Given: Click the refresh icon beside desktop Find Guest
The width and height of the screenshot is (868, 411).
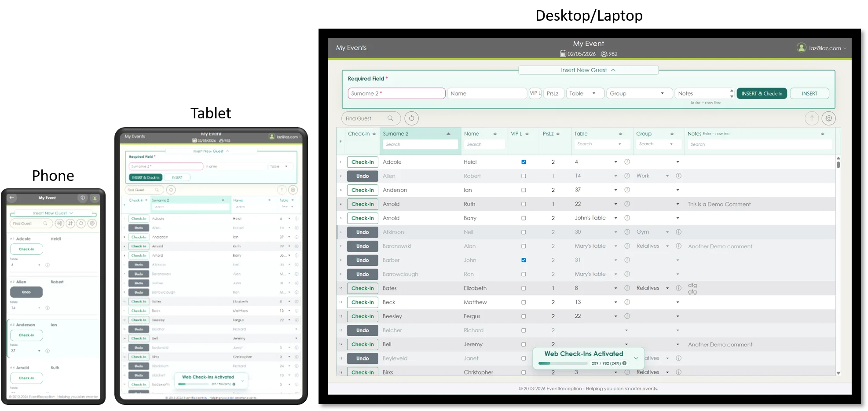Looking at the screenshot, I should coord(411,118).
